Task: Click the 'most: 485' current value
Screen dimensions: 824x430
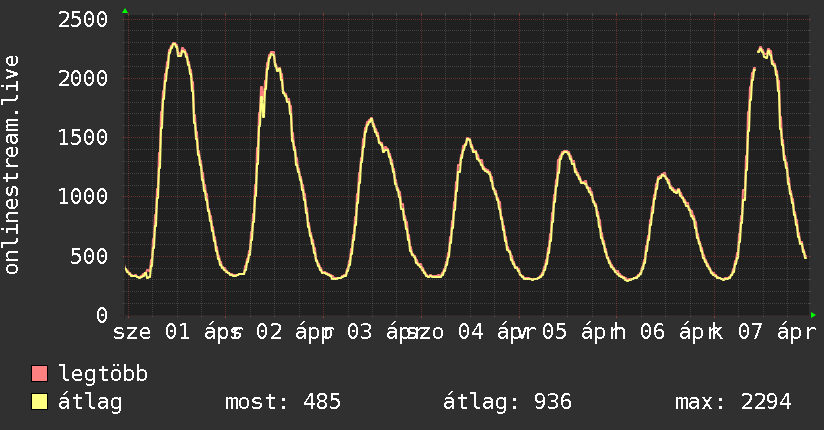Action: [x=281, y=402]
